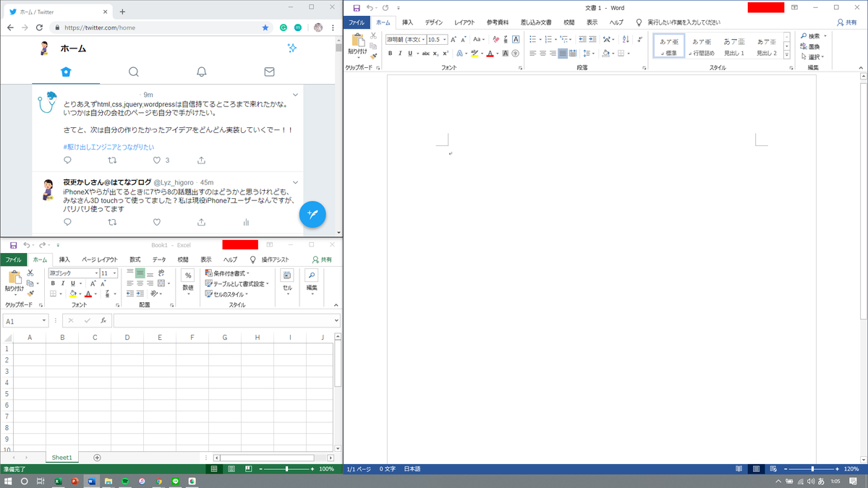
Task: Retweet the html,css,jquery tweet
Action: tap(112, 160)
